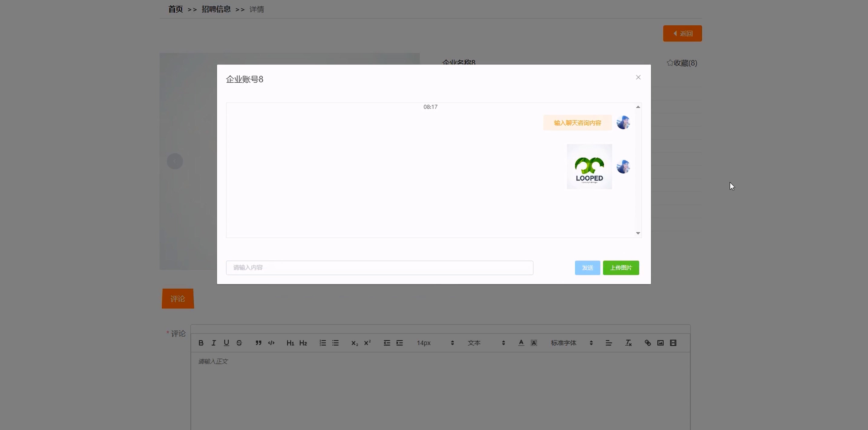Go to 招聘信息 in breadcrumb
This screenshot has height=430, width=868.
tap(216, 9)
